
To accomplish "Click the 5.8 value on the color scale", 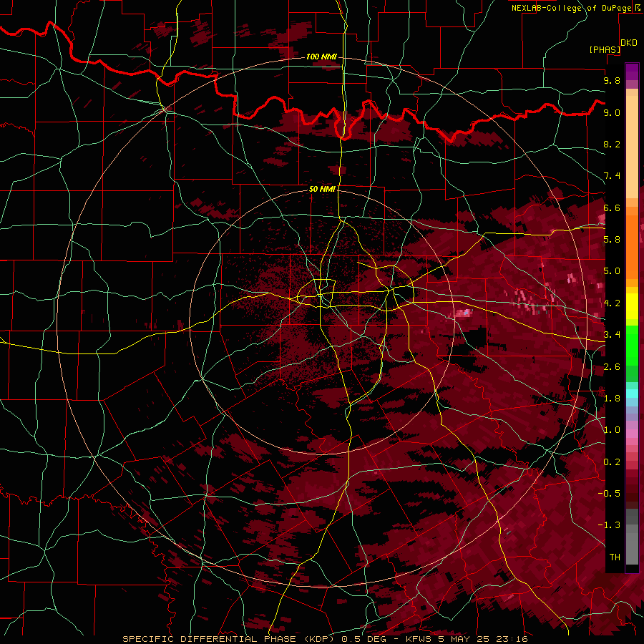I will point(612,240).
